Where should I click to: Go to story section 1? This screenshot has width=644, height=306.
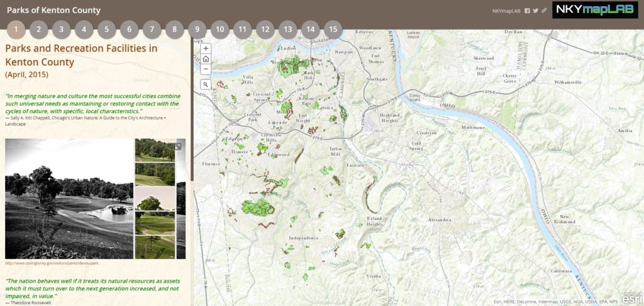(16, 30)
